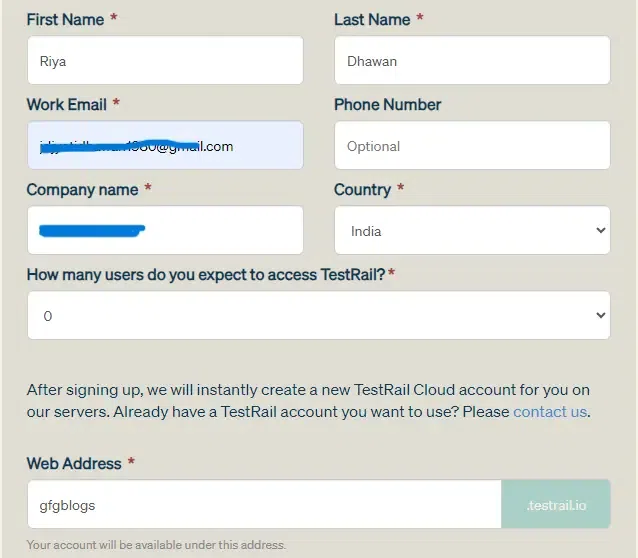Open the Country dropdown showing India
The height and width of the screenshot is (558, 638).
point(471,231)
